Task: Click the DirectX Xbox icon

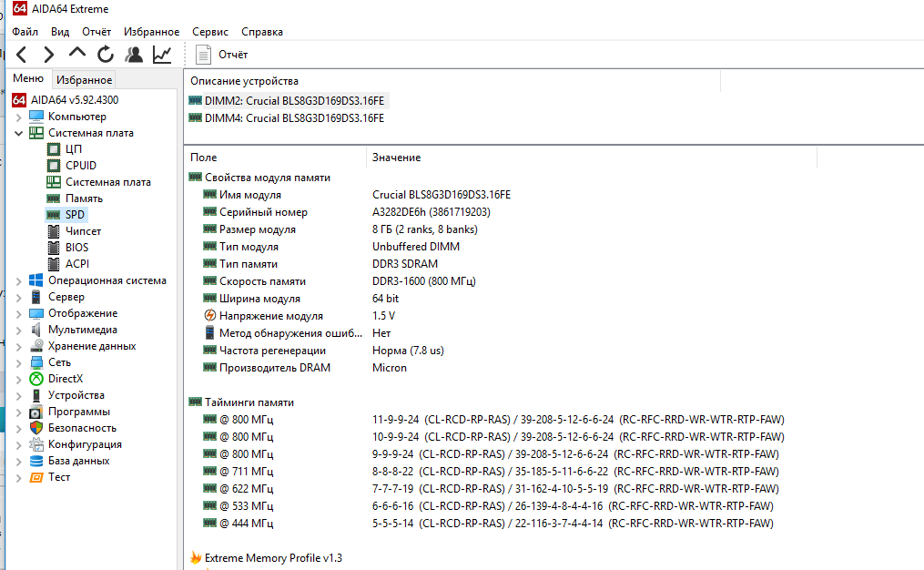Action: coord(36,379)
